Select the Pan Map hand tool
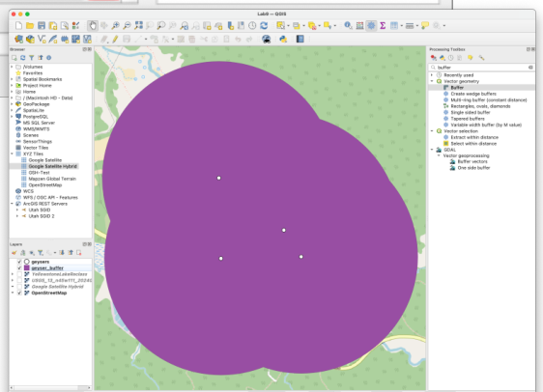Image resolution: width=543 pixels, height=392 pixels. tap(92, 26)
